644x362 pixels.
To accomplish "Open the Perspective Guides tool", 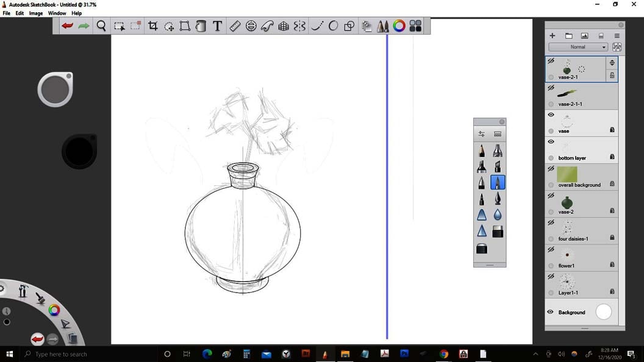I will pos(284,26).
